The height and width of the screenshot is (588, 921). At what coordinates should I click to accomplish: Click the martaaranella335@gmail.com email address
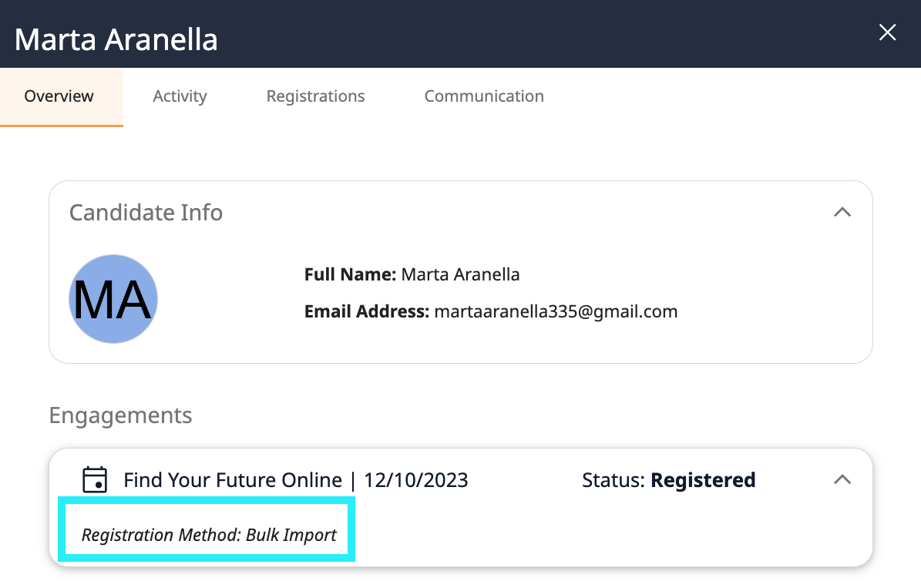click(556, 311)
